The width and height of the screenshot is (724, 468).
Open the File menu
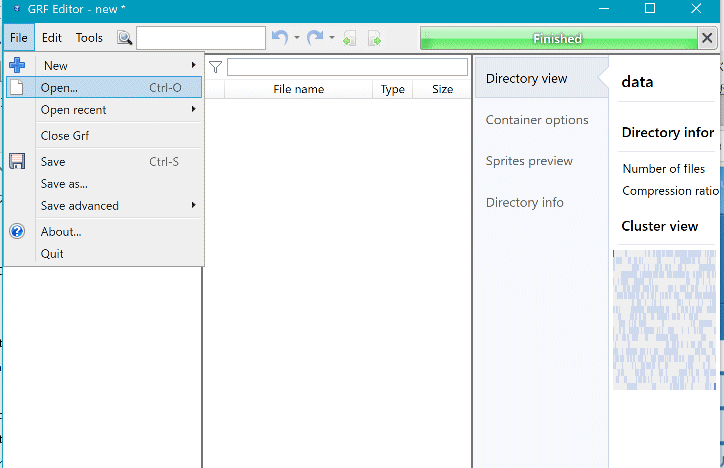click(x=19, y=37)
